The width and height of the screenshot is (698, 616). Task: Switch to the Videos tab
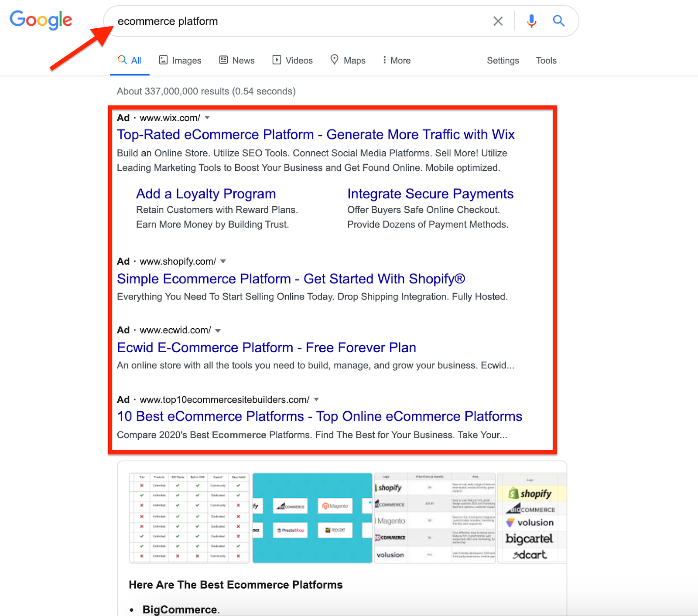293,60
